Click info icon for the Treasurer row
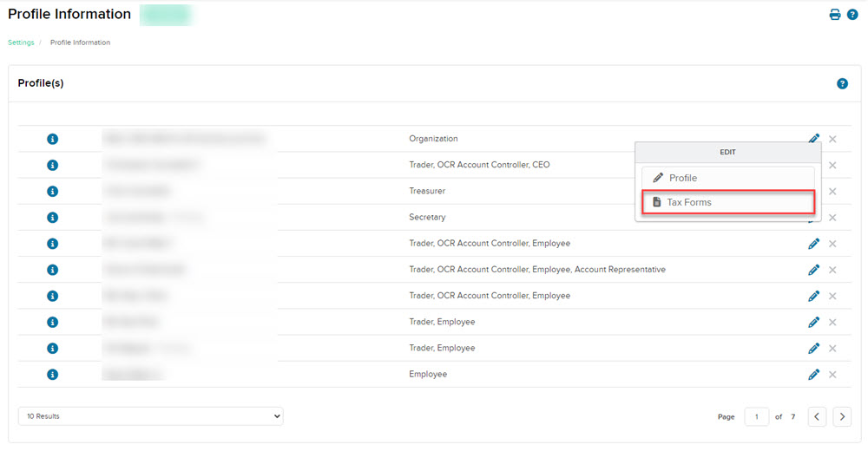The height and width of the screenshot is (451, 868). pos(52,191)
